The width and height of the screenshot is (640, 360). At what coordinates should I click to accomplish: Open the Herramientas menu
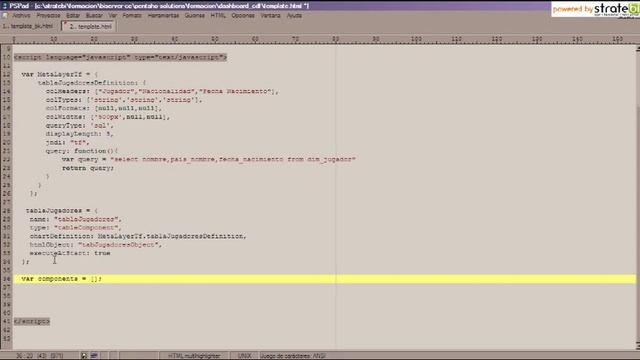tap(163, 16)
